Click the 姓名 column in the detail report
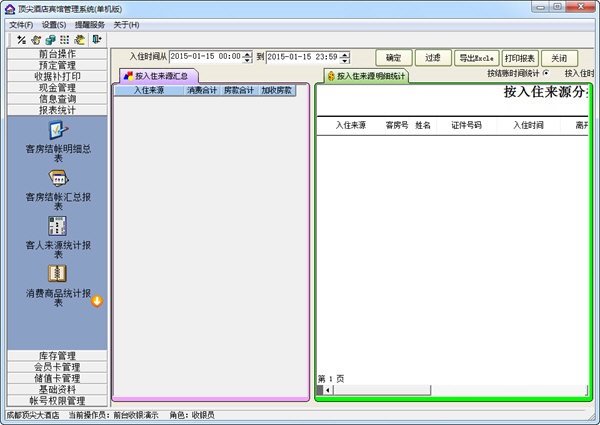600x425 pixels. 423,125
